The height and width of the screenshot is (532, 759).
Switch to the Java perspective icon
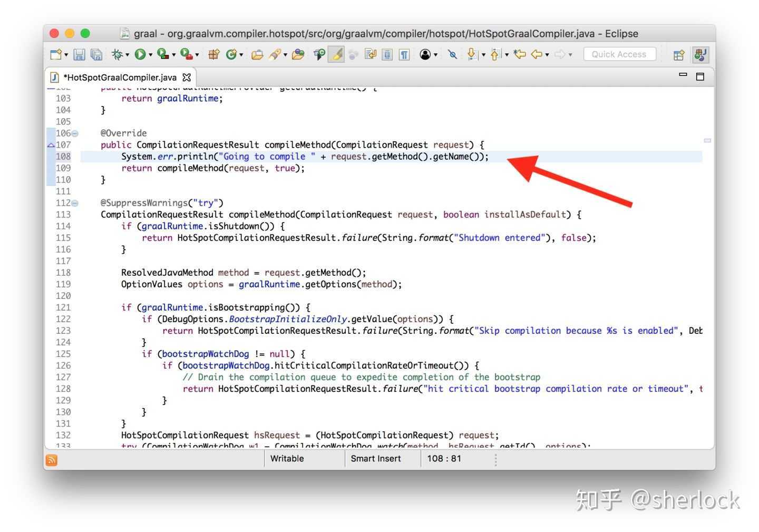(x=700, y=54)
